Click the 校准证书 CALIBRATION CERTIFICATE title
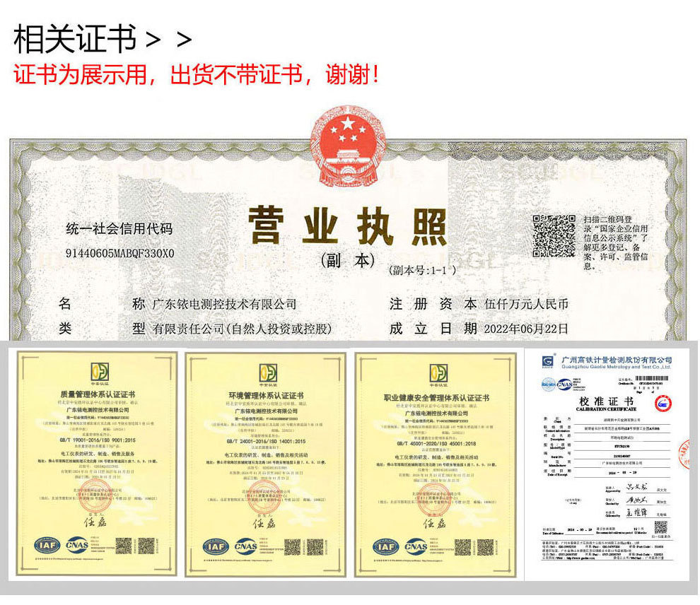The image size is (700, 605). (606, 404)
